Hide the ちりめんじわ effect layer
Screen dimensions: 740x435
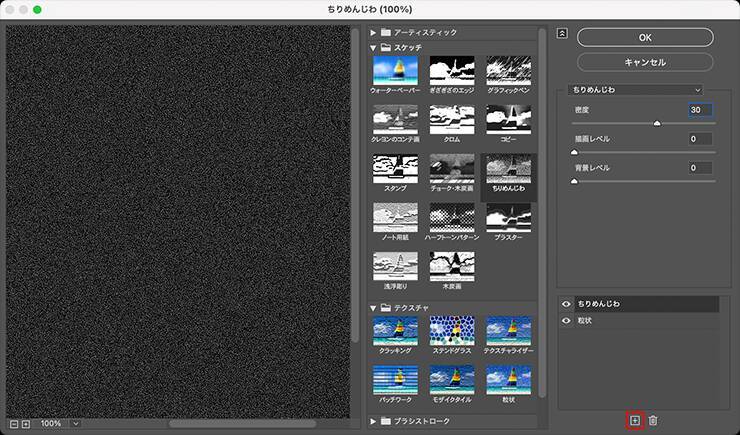tap(567, 303)
